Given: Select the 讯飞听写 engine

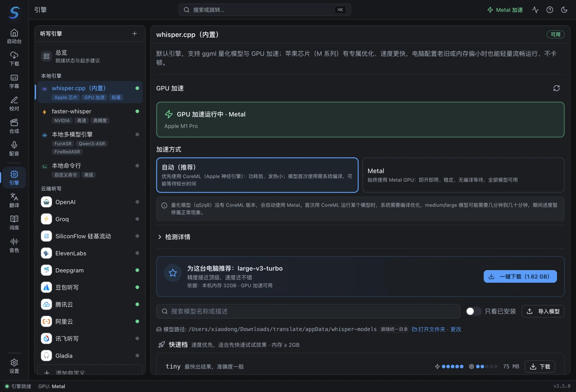Looking at the screenshot, I should [x=90, y=338].
